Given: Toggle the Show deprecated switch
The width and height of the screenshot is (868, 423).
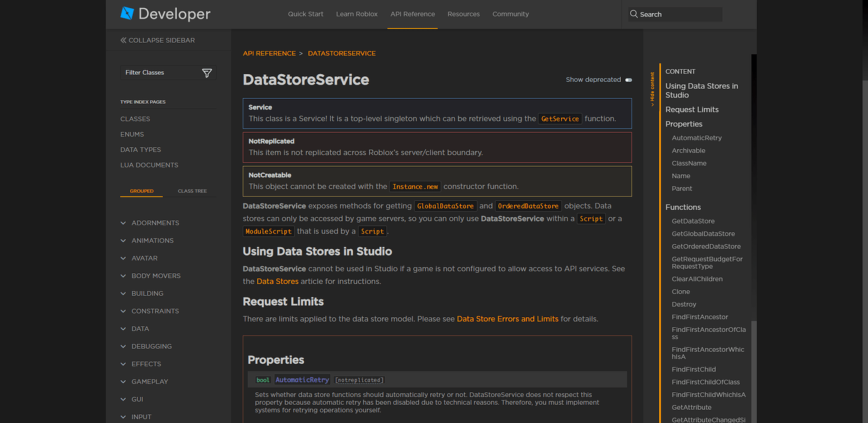Looking at the screenshot, I should (x=628, y=80).
